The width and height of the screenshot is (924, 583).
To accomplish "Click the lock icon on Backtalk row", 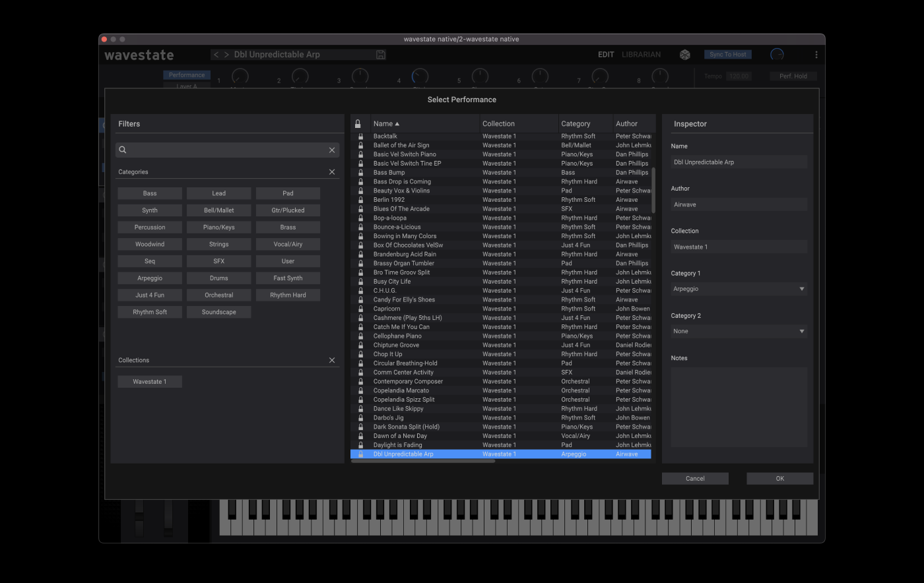I will click(x=360, y=137).
